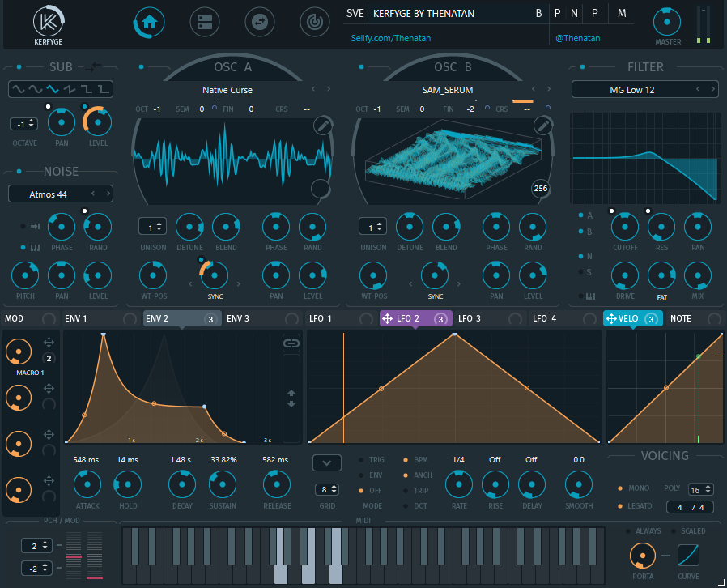Open the Native Curse wavetable menu
Screen dimensions: 727x588
pyautogui.click(x=227, y=90)
